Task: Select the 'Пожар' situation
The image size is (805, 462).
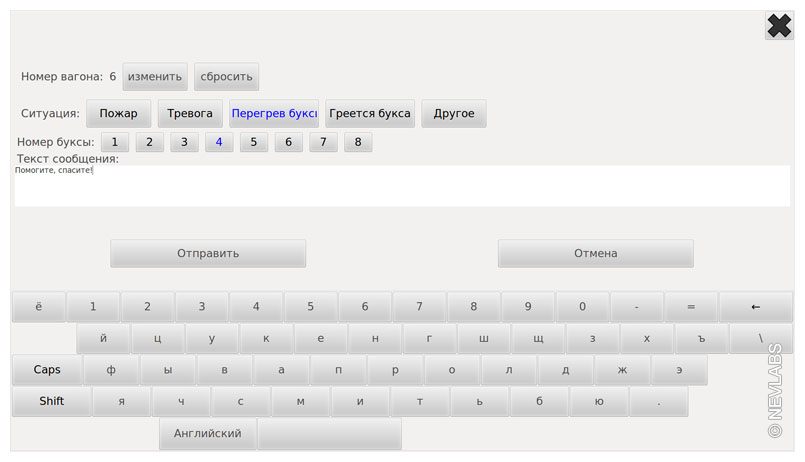Action: (x=118, y=114)
